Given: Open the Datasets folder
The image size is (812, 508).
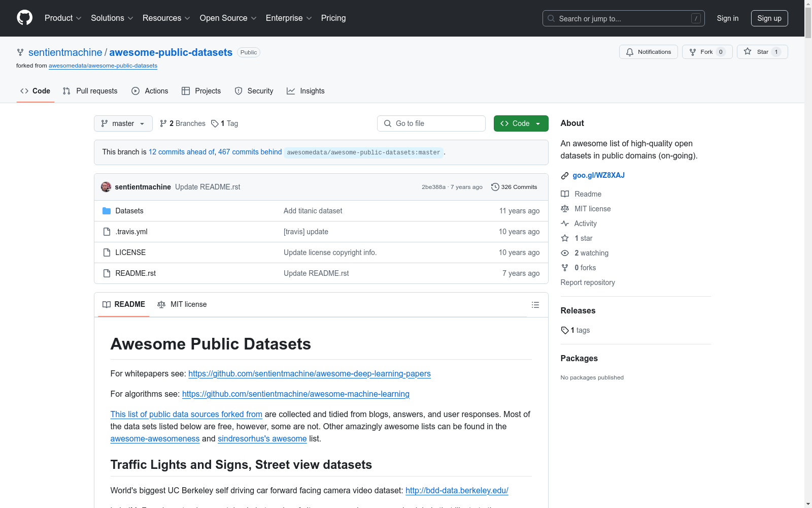Looking at the screenshot, I should (129, 211).
